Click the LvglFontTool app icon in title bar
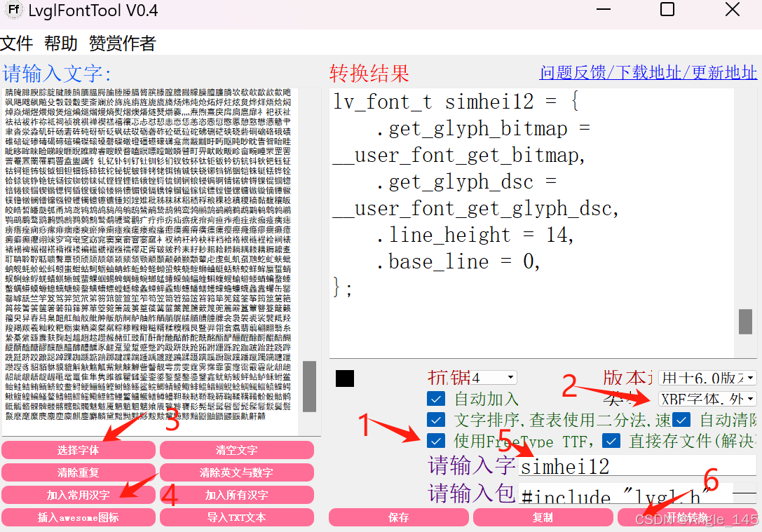This screenshot has height=532, width=762. coord(13,10)
